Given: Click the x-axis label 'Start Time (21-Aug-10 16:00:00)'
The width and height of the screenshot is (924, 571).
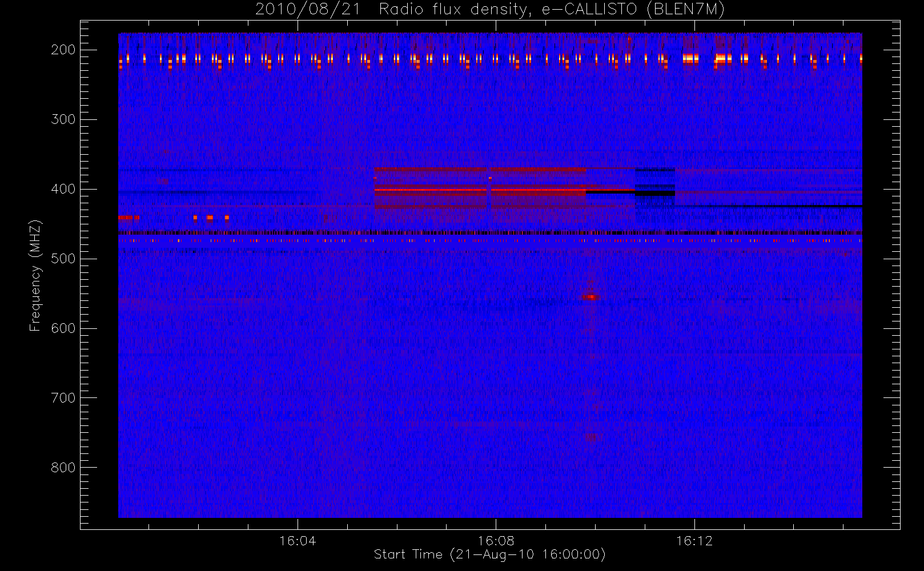Looking at the screenshot, I should point(489,554).
